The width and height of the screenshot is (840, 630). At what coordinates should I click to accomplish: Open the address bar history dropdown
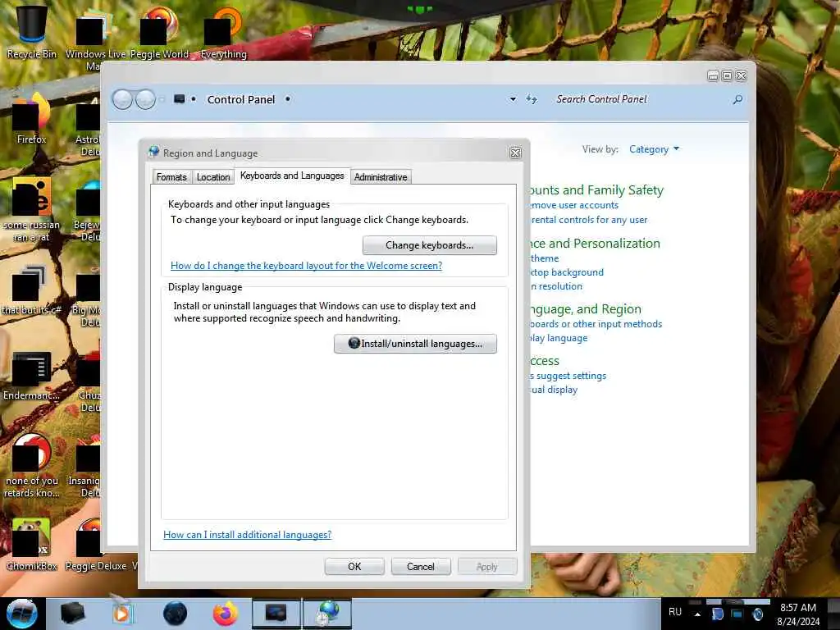pyautogui.click(x=513, y=99)
